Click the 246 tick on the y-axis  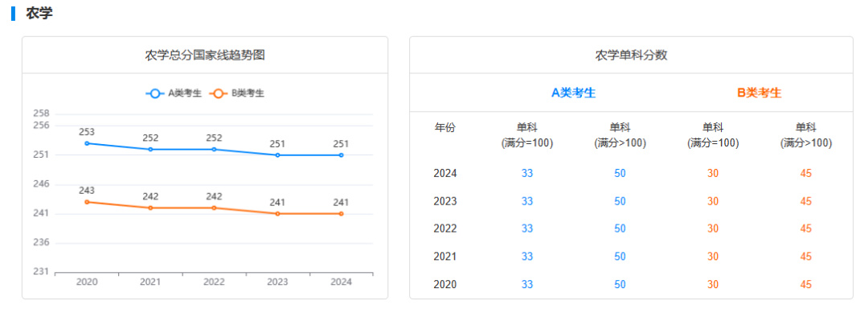coord(42,183)
